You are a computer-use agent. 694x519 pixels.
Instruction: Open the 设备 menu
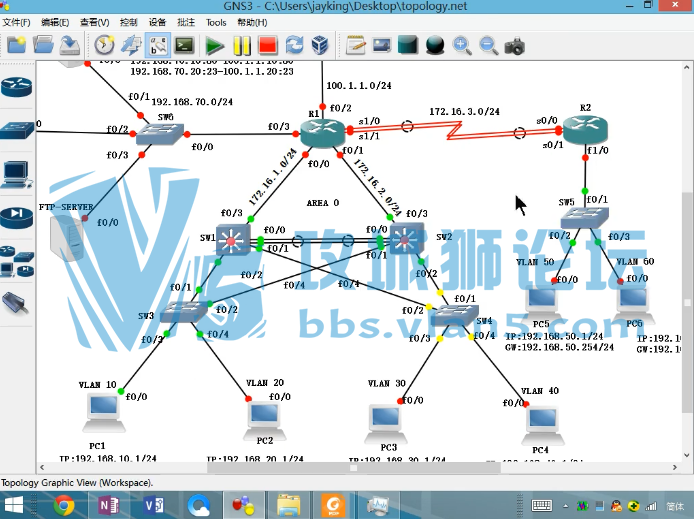157,23
